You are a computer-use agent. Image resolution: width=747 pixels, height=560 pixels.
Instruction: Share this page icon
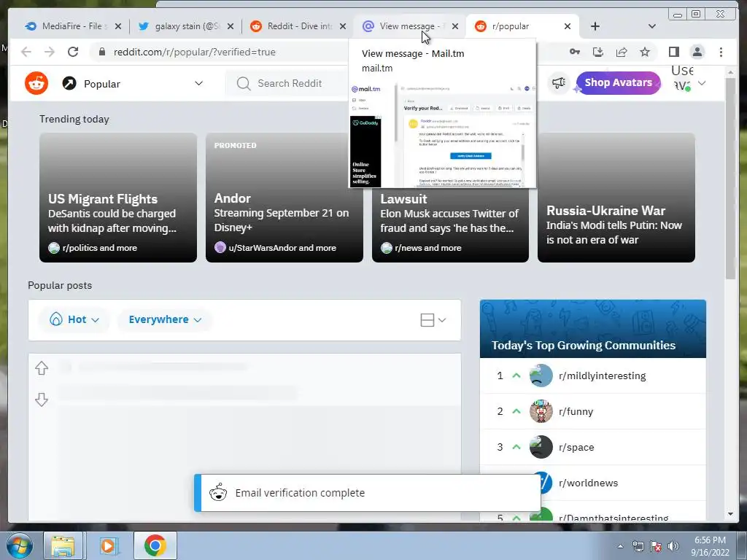[622, 52]
